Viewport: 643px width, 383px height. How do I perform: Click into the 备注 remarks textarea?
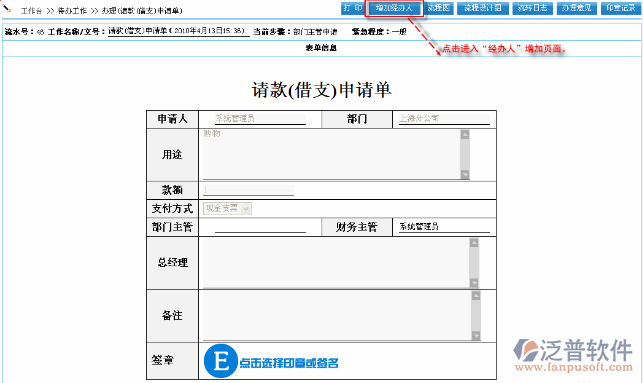(337, 316)
